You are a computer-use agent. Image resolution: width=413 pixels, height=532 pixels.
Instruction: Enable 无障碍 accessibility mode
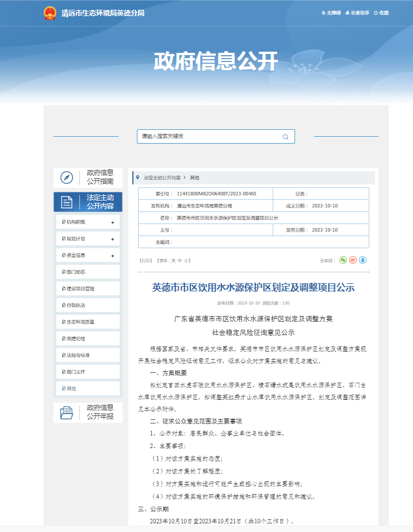click(x=331, y=13)
